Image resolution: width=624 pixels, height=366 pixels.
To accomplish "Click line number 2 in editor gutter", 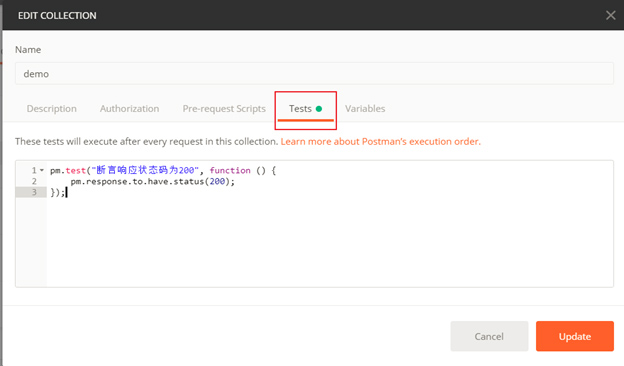I will (x=34, y=181).
